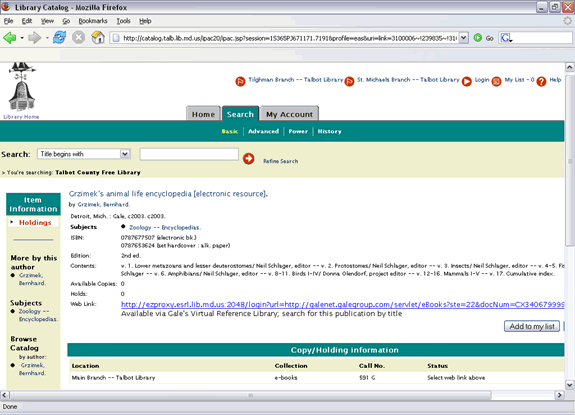The image size is (575, 415).
Task: Click inside the catalog search text field
Action: click(189, 154)
